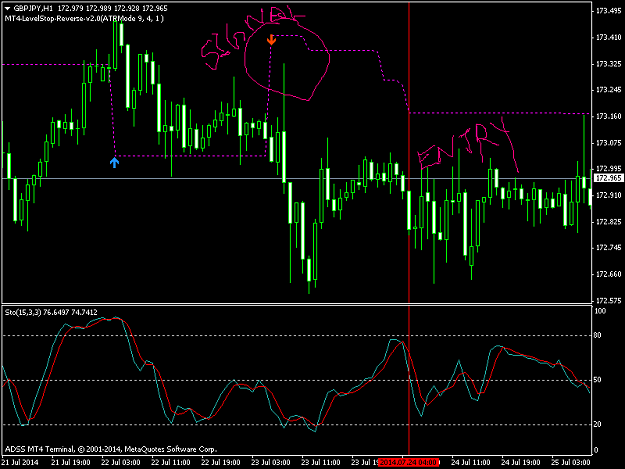Click the 24 Jul 11:00 time label
Screen dimensions: 625x469
(x=470, y=463)
